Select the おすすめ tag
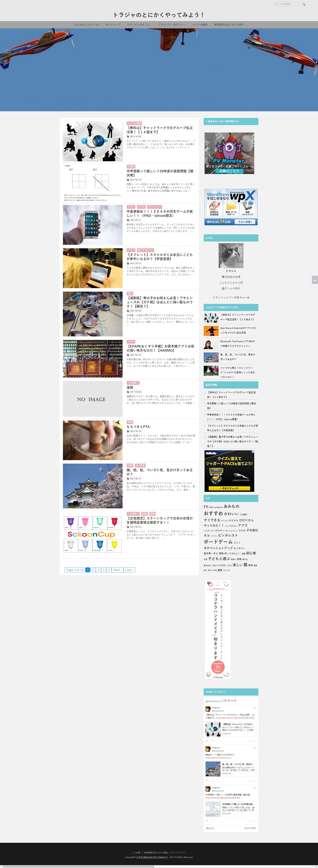 [213, 513]
